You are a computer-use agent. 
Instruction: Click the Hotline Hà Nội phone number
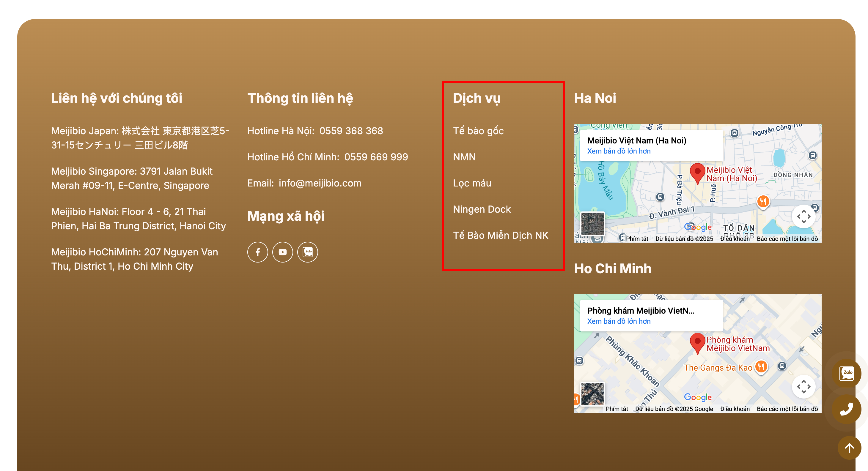point(351,131)
